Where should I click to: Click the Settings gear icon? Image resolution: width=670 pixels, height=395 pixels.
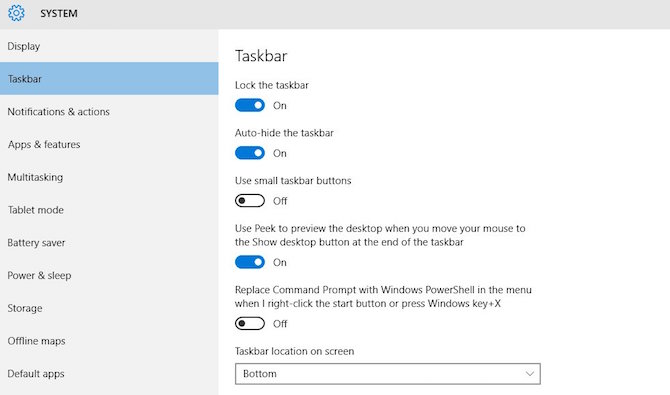tap(16, 13)
